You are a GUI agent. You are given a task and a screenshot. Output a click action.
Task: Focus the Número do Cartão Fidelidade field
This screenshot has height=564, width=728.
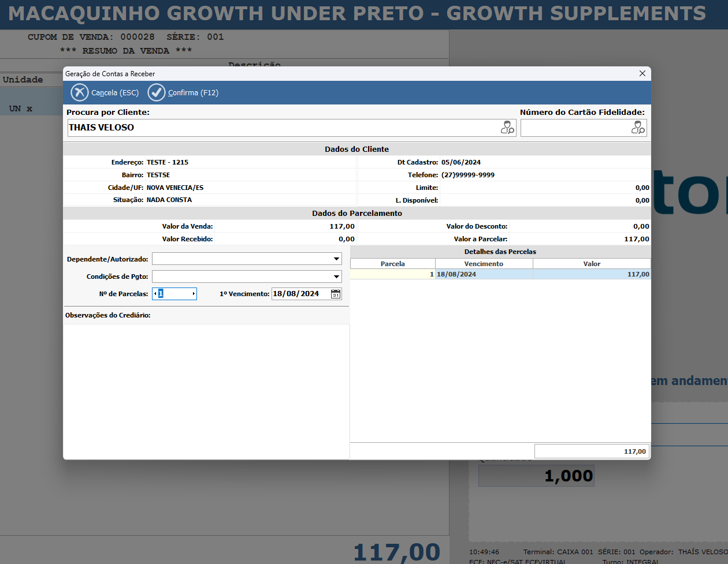[x=575, y=128]
